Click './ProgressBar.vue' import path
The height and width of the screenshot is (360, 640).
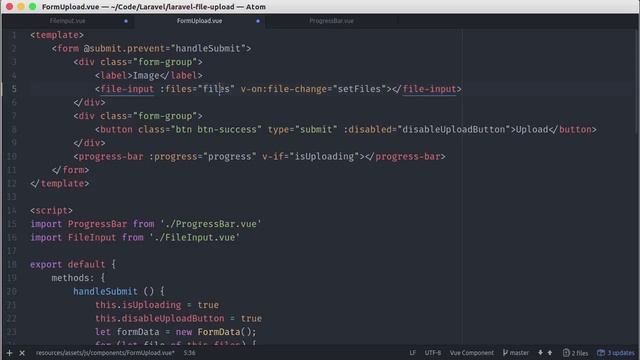(x=211, y=224)
